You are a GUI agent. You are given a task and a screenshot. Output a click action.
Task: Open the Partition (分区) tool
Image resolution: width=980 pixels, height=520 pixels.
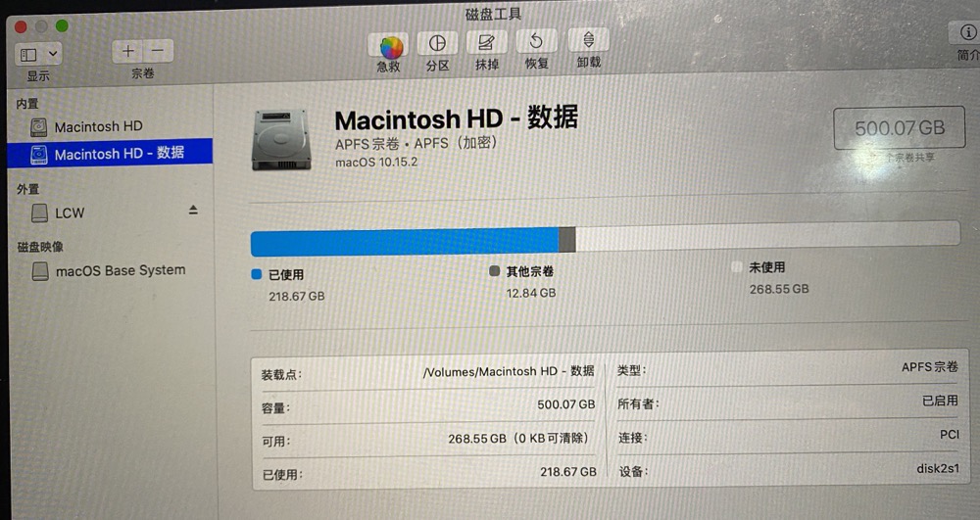437,42
